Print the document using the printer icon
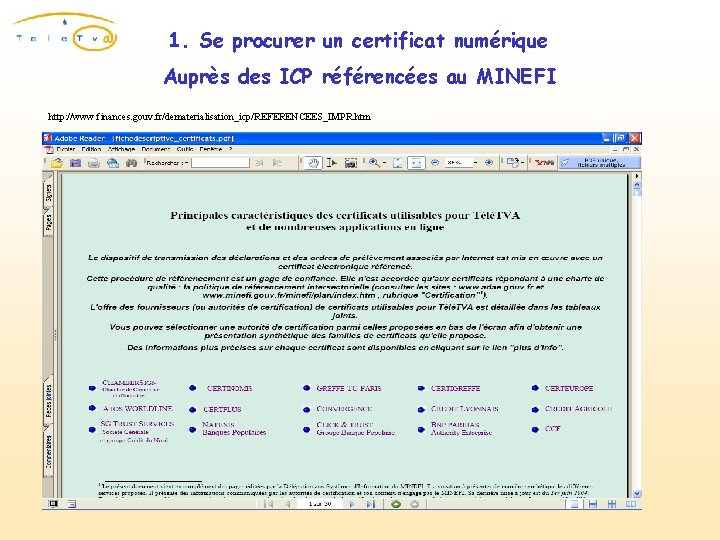The height and width of the screenshot is (540, 720). tap(94, 163)
